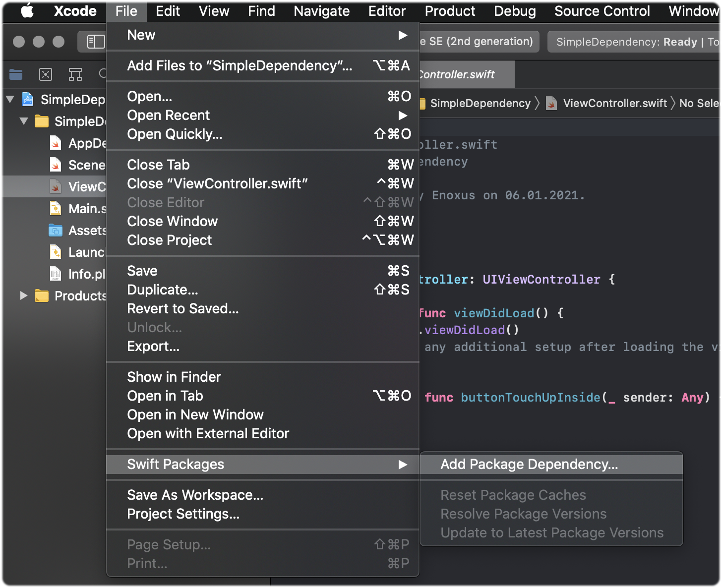Click the SimpleDependency project file icon

(28, 99)
